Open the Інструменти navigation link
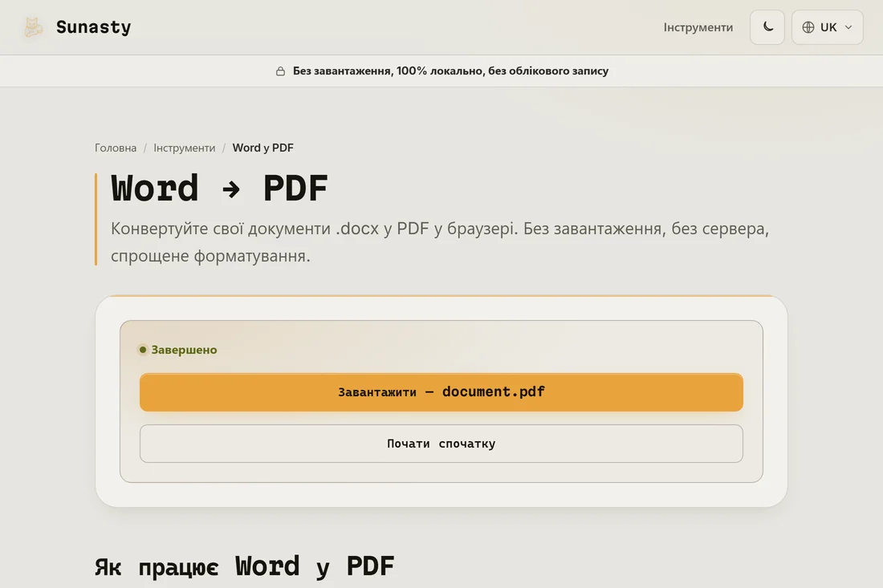The image size is (883, 588). point(698,27)
